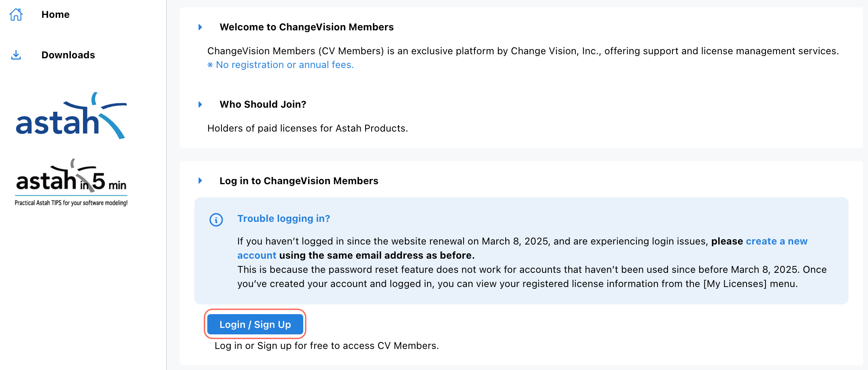This screenshot has width=868, height=370.
Task: Click the Home house icon
Action: pos(16,15)
